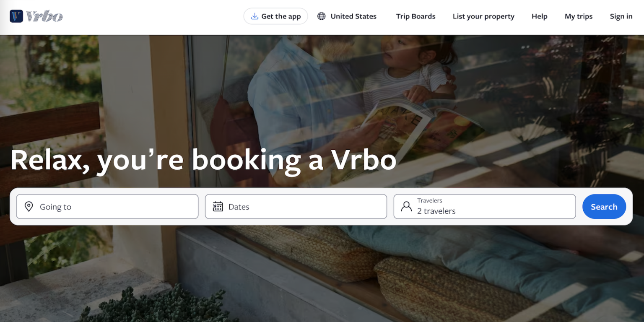Open Trip Boards from the header

click(415, 16)
